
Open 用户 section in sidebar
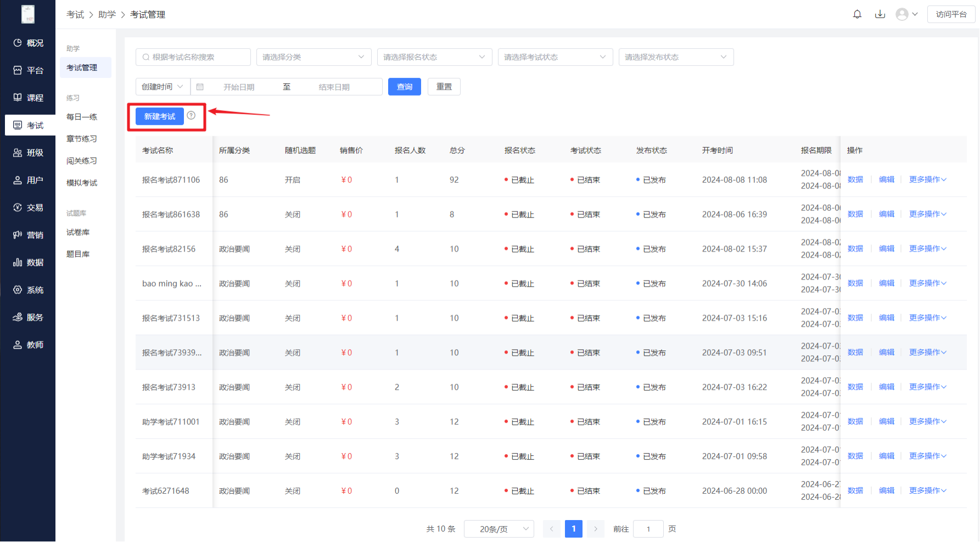point(28,180)
